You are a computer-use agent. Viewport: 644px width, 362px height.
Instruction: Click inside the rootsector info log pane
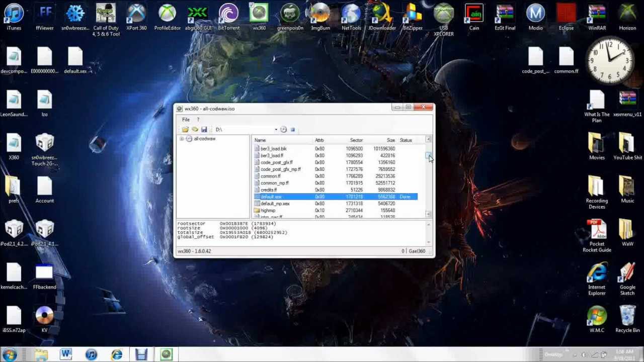coord(301,232)
